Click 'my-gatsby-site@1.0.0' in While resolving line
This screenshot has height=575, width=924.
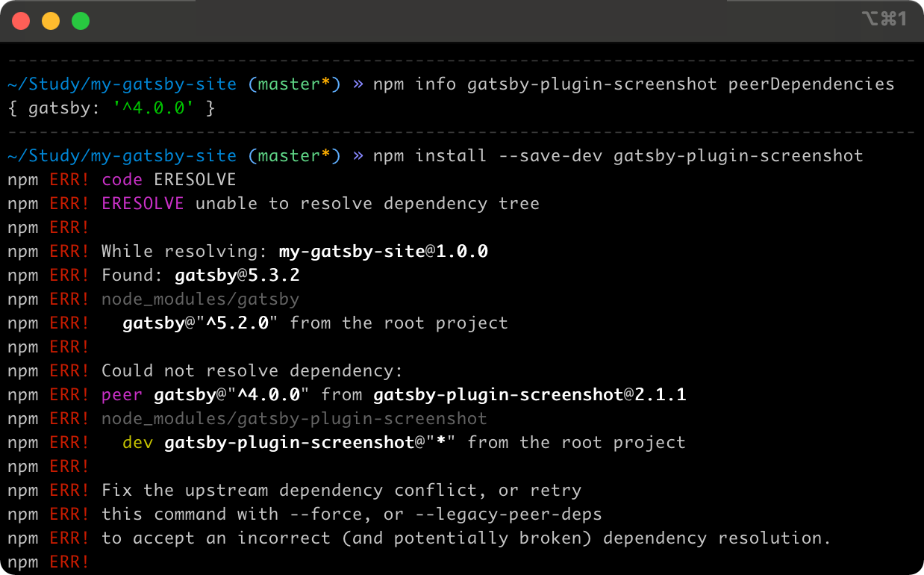(x=384, y=252)
